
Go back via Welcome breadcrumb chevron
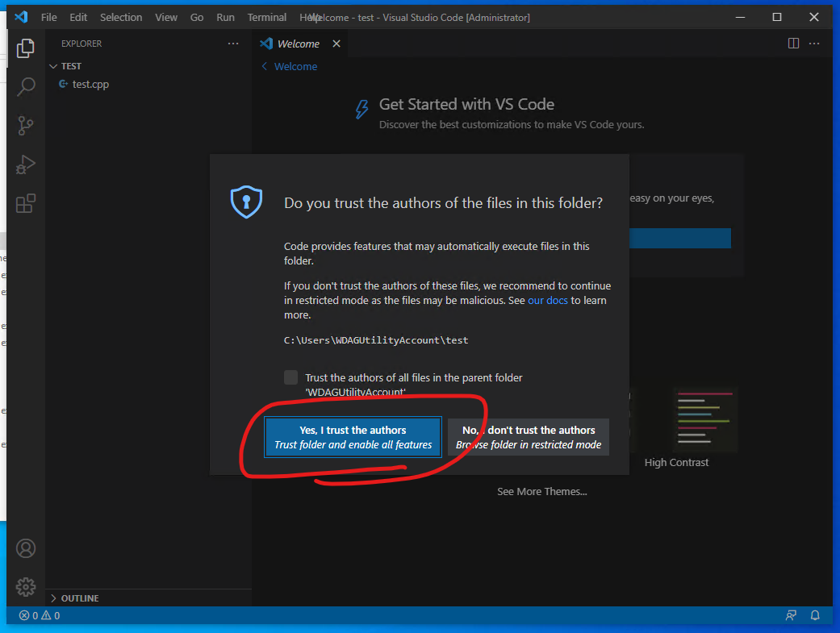point(264,66)
